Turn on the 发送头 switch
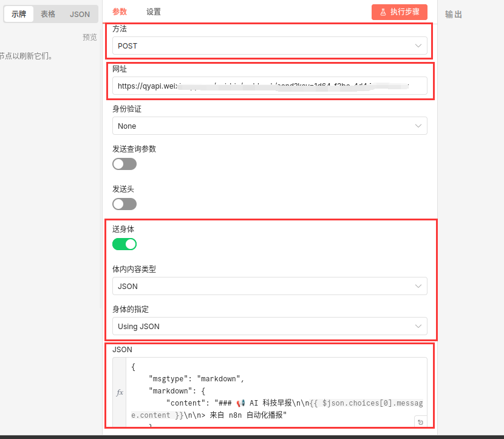 pos(124,204)
